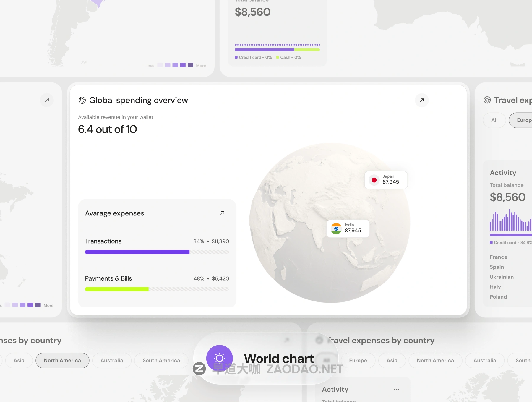
Task: Click globe icon next to Travel expenses
Action: pos(487,100)
